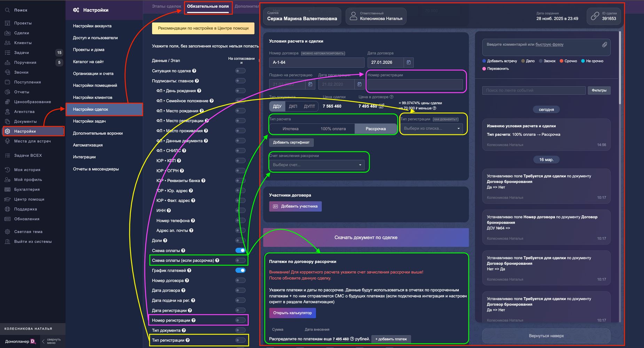Select the Обязательные поля tab

point(208,6)
